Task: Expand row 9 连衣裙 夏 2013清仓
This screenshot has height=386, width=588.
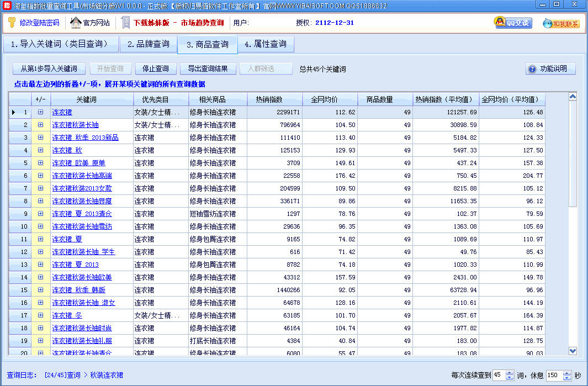Action: (x=40, y=214)
